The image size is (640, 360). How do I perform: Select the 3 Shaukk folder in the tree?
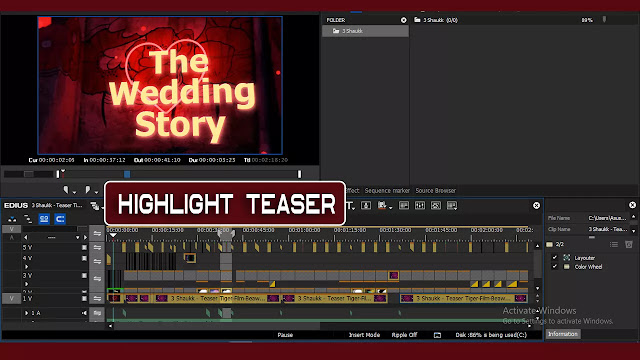pos(365,31)
